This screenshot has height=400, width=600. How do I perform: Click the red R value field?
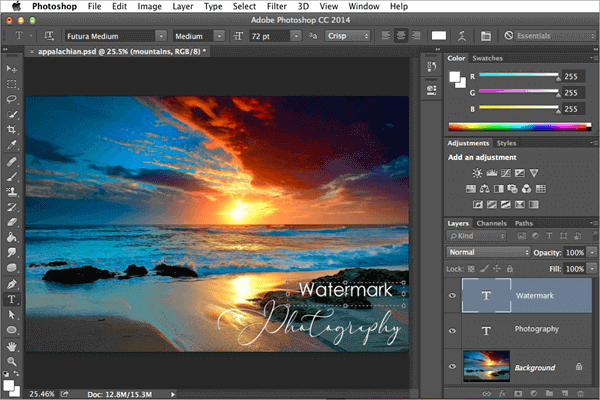573,76
